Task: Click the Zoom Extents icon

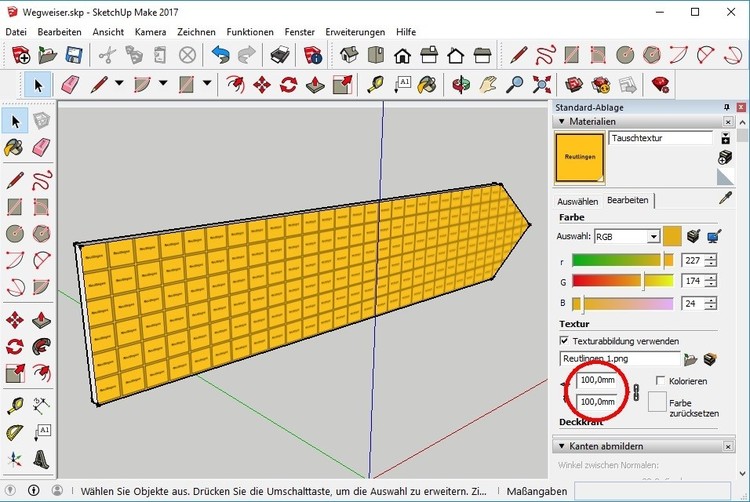Action: pyautogui.click(x=541, y=85)
